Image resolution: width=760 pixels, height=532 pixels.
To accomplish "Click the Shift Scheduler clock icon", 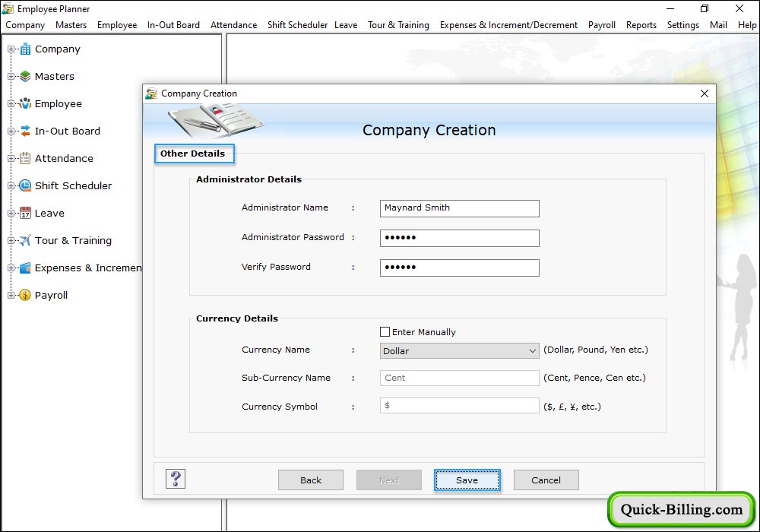I will click(x=25, y=185).
